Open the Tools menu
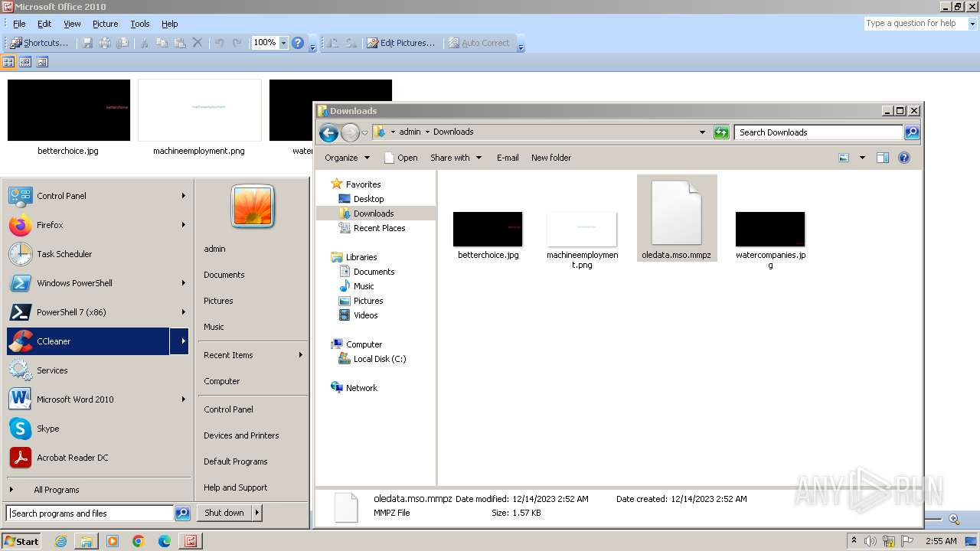980x551 pixels. coord(140,24)
